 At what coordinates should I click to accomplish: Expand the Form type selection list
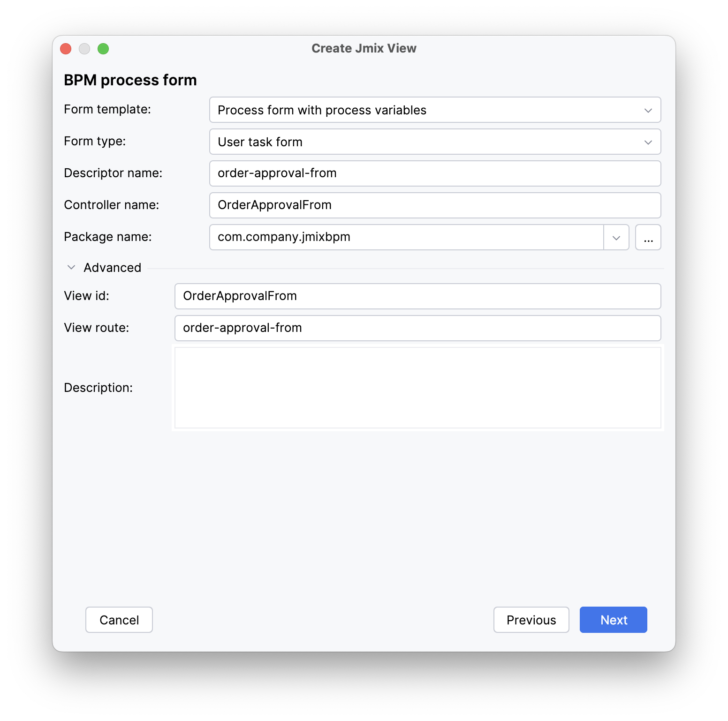tap(648, 142)
